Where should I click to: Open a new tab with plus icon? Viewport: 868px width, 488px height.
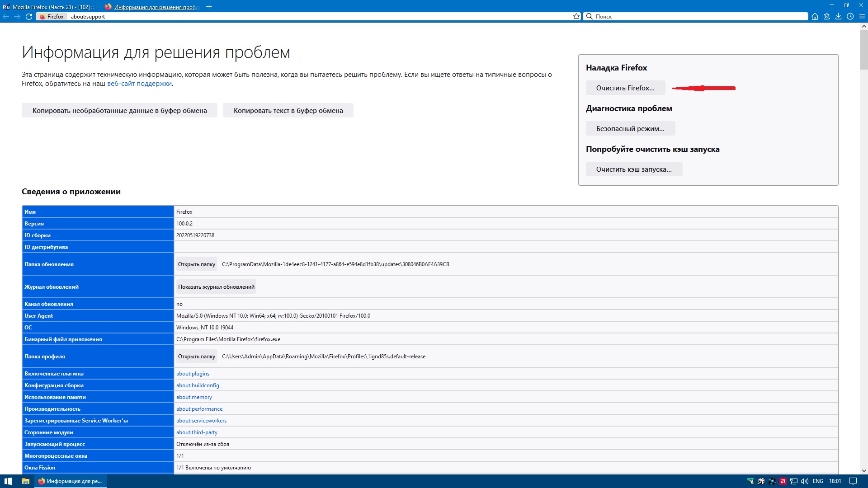(x=209, y=7)
